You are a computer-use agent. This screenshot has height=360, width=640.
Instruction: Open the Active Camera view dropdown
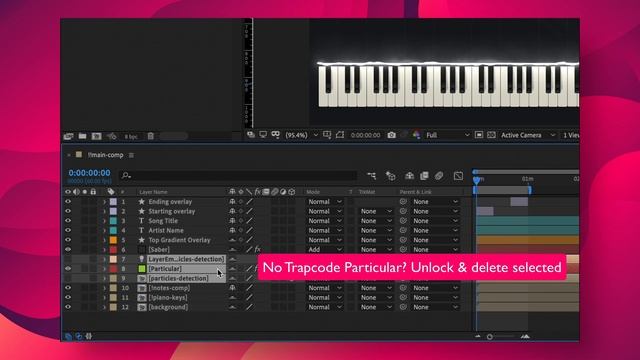tap(528, 135)
